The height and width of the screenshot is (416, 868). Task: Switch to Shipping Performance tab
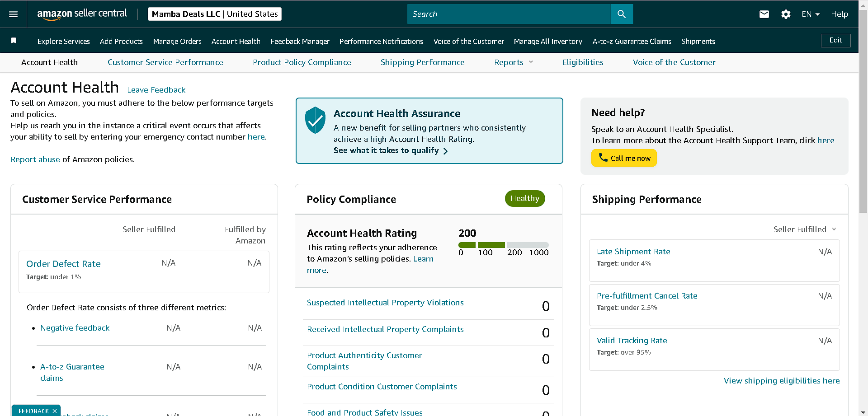tap(423, 62)
